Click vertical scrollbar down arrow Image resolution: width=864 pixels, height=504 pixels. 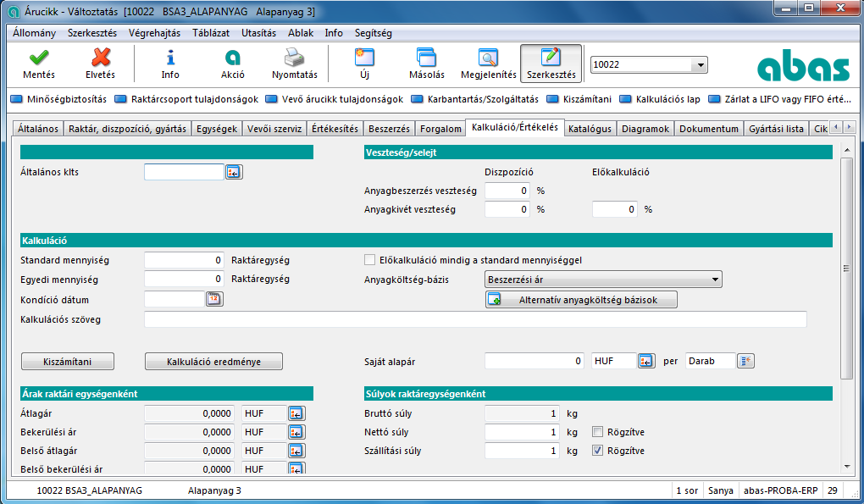[x=847, y=467]
